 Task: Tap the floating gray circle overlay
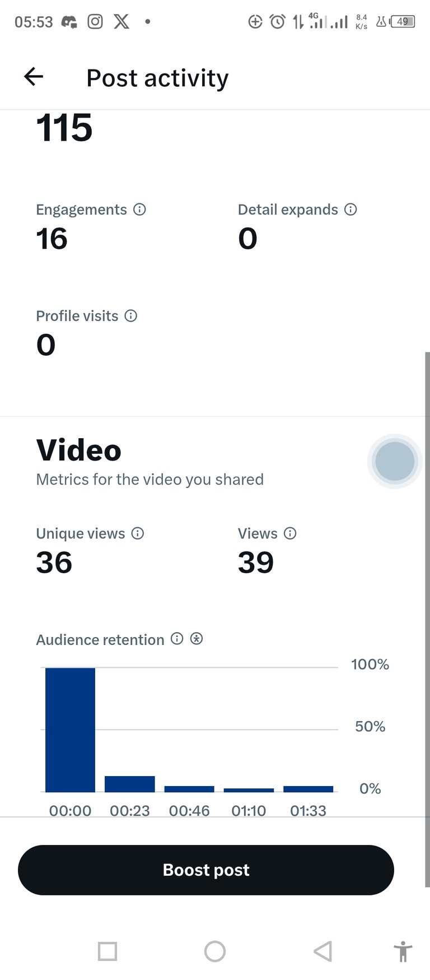click(395, 461)
